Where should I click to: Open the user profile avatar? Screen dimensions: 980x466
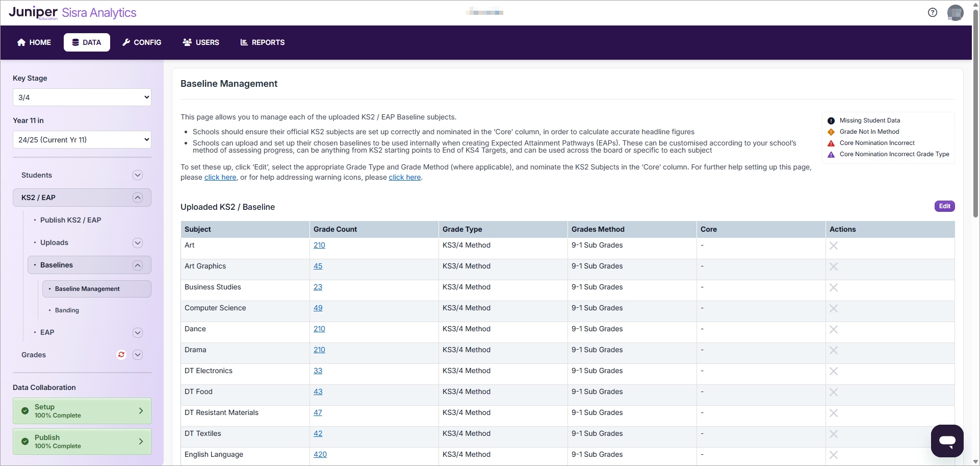[955, 12]
